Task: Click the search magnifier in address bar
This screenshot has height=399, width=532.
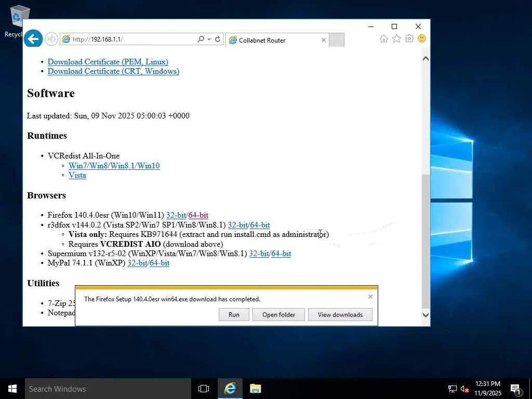Action: coord(201,39)
